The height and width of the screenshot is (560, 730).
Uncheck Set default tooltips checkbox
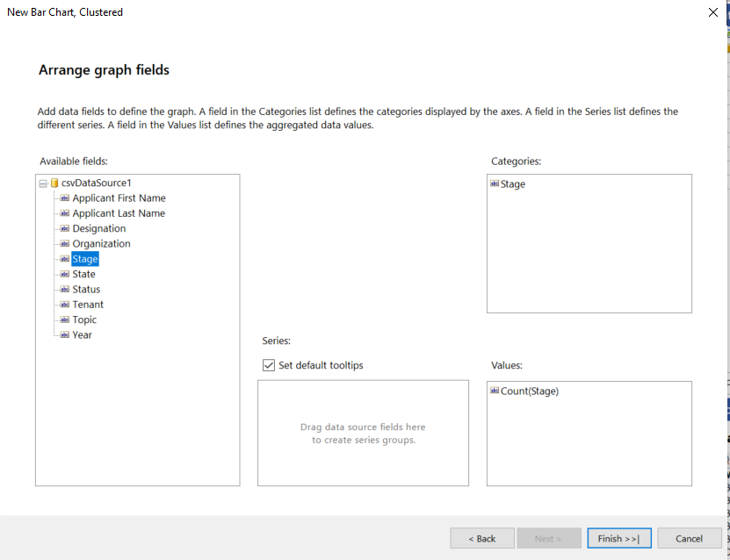[269, 365]
